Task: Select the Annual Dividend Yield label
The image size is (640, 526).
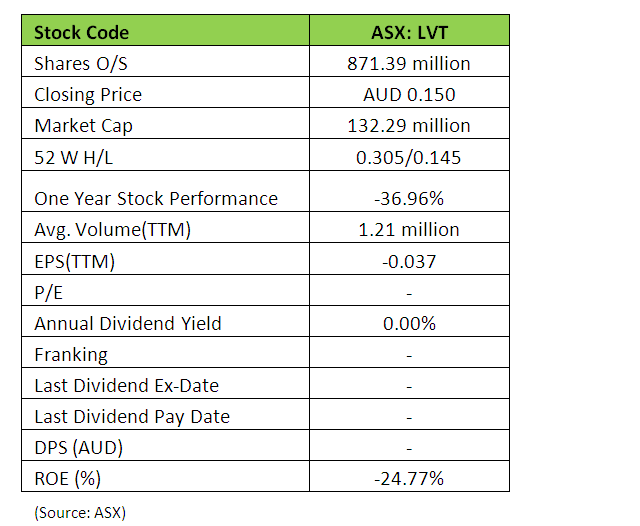Action: coord(127,323)
